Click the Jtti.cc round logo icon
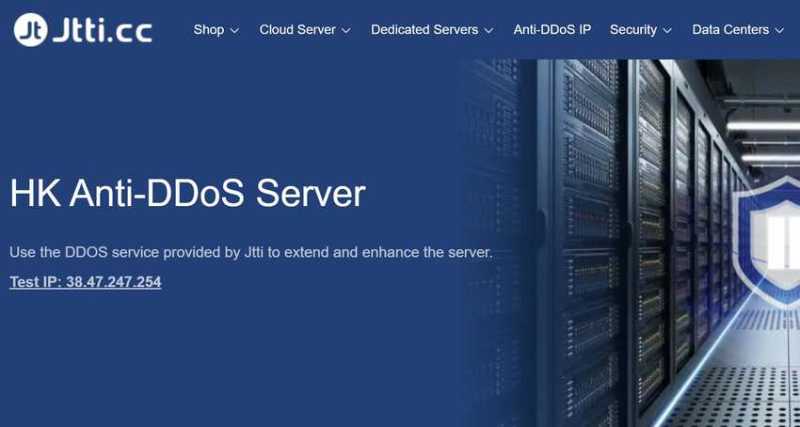This screenshot has width=800, height=427. [31, 30]
